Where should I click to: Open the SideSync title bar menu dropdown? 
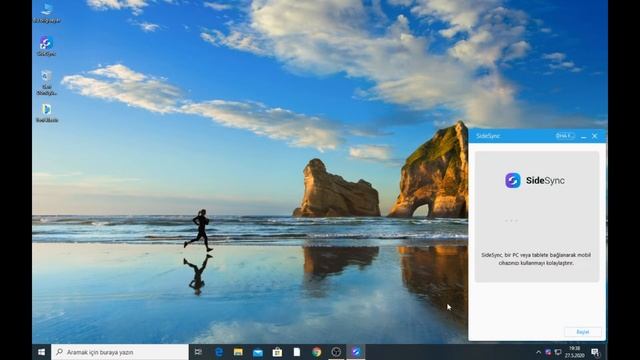click(565, 136)
